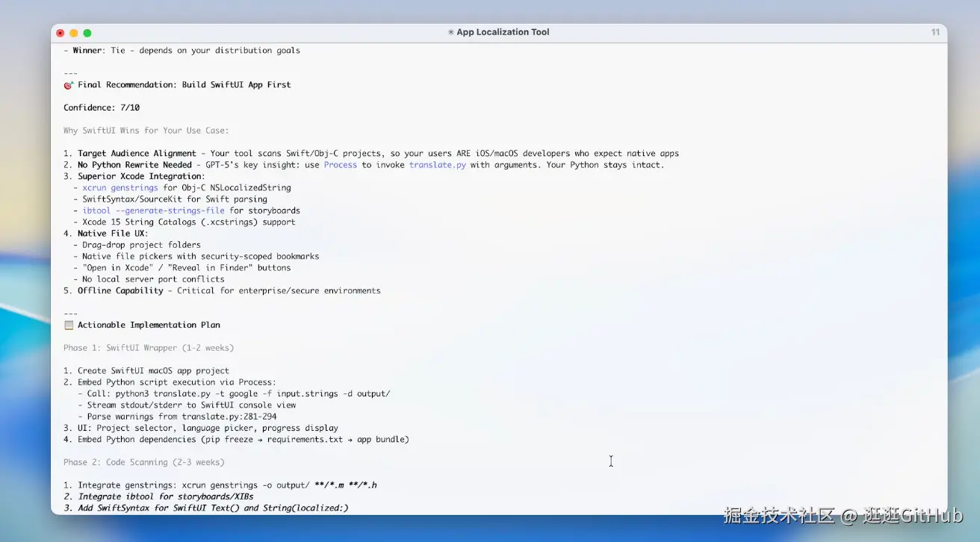This screenshot has width=980, height=542.
Task: Click the bold "Offline Capability" text
Action: click(120, 291)
